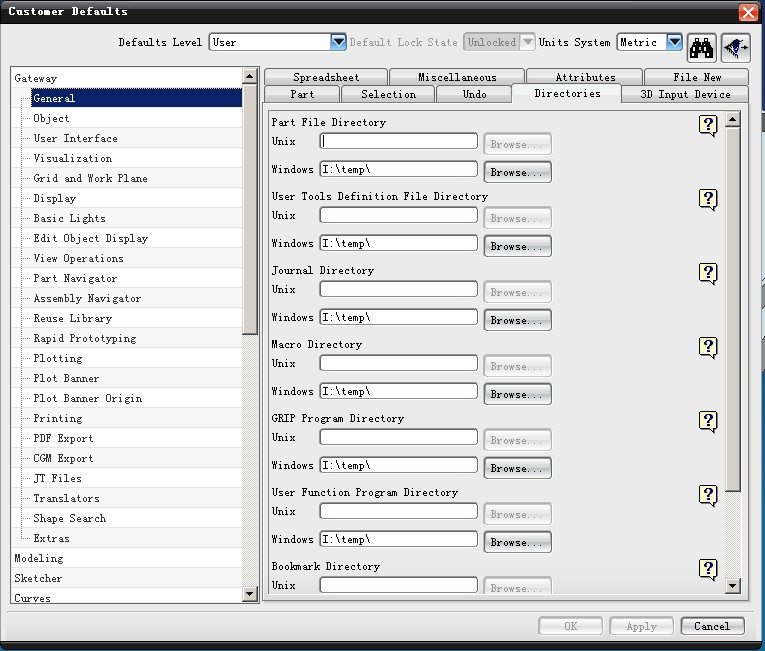Open help icon for Journal Directory
This screenshot has width=765, height=651.
708,274
